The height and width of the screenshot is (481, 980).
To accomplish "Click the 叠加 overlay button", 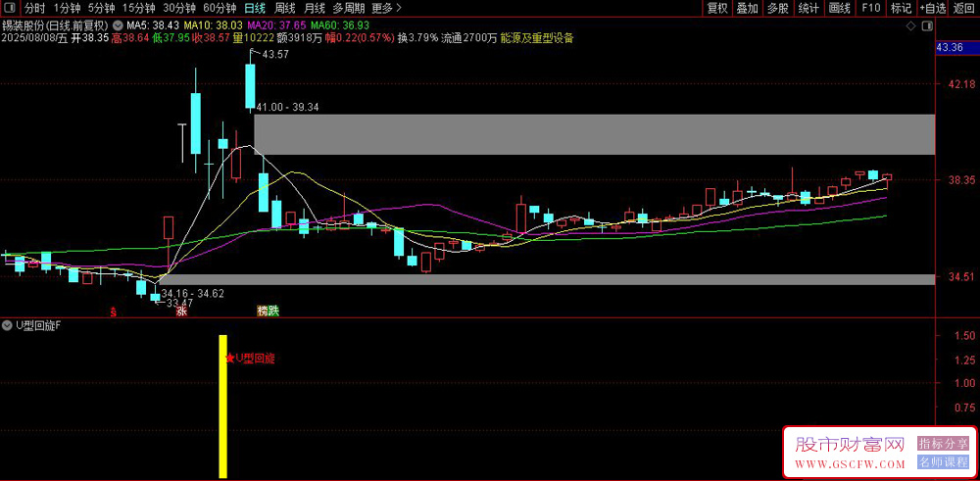I will click(748, 8).
